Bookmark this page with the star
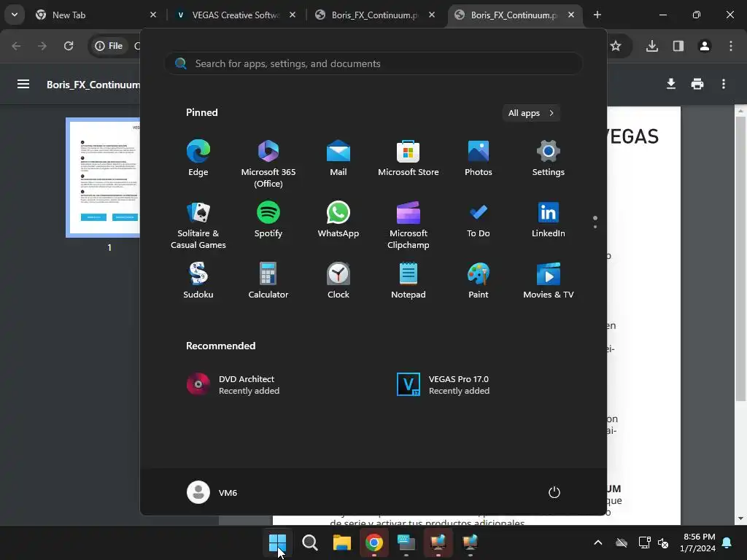The height and width of the screenshot is (560, 747). click(x=616, y=46)
